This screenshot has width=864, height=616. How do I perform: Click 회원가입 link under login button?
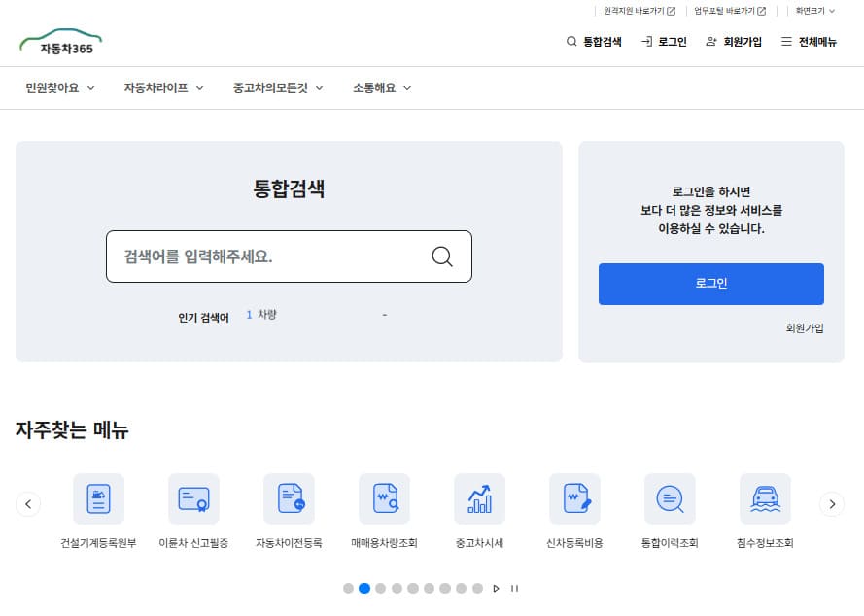tap(805, 328)
